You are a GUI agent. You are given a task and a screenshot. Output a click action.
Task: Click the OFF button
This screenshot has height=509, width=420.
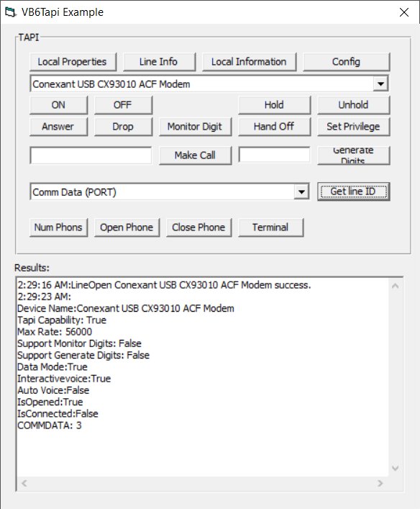point(123,105)
